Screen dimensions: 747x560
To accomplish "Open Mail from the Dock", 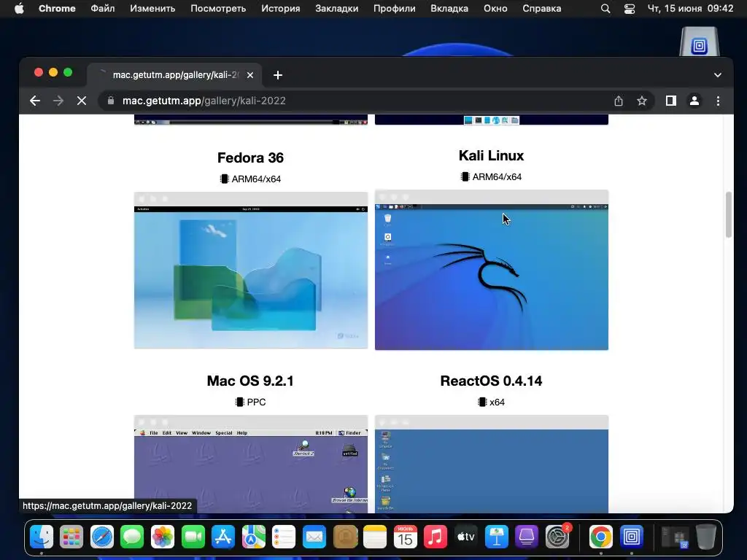I will (314, 537).
